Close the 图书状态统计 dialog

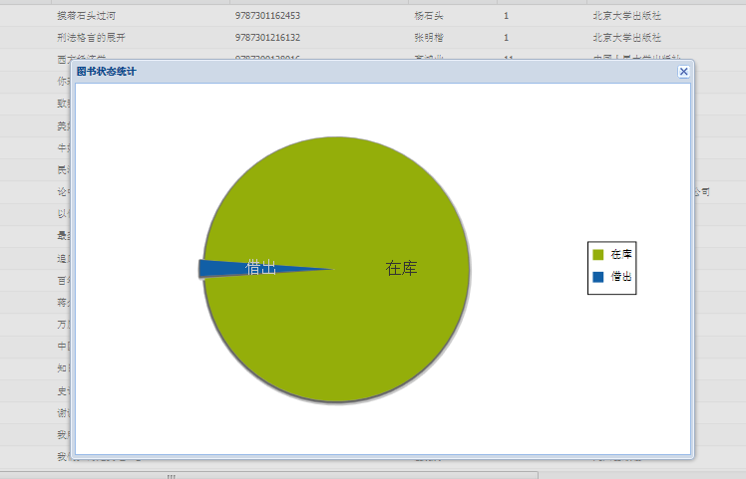[683, 71]
